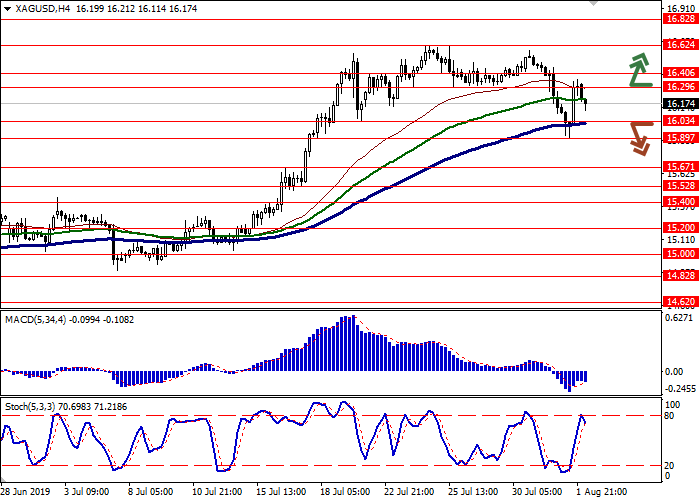Click the 16.624 price level label

pos(679,45)
